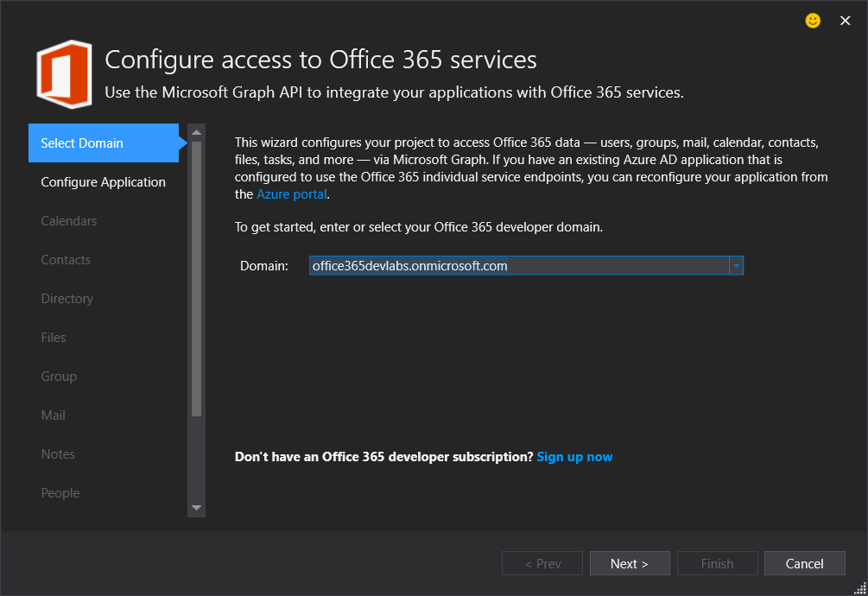Screen dimensions: 868x596
Task: Open the Calendars section
Action: click(x=69, y=221)
